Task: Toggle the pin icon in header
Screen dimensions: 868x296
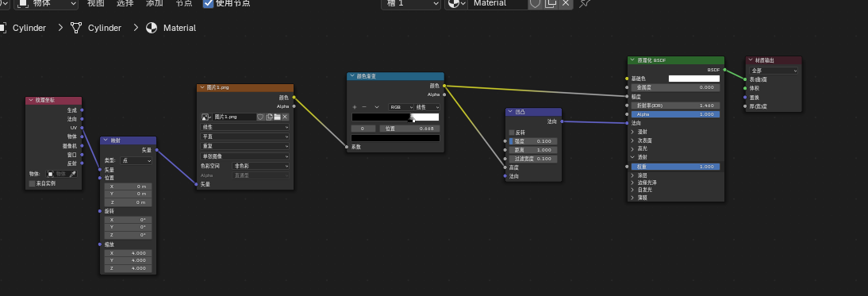Action: (584, 3)
